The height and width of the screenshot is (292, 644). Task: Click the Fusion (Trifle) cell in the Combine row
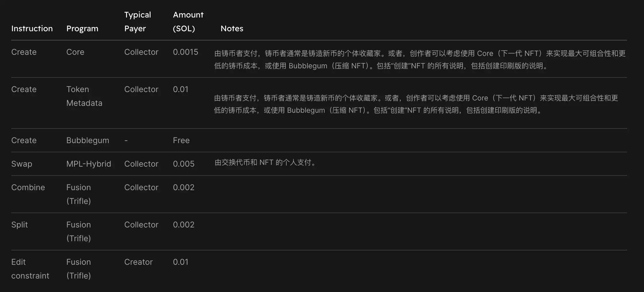click(78, 194)
